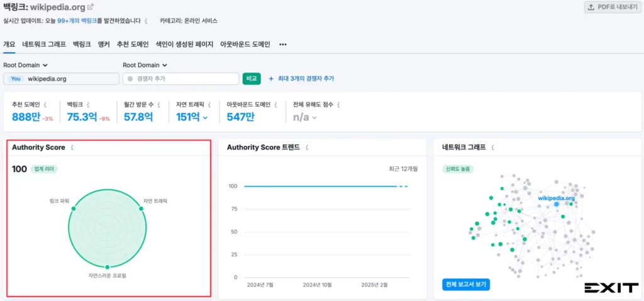Open the 아웃바운드 도메인 tab
The height and width of the screenshot is (301, 644).
[x=245, y=45]
